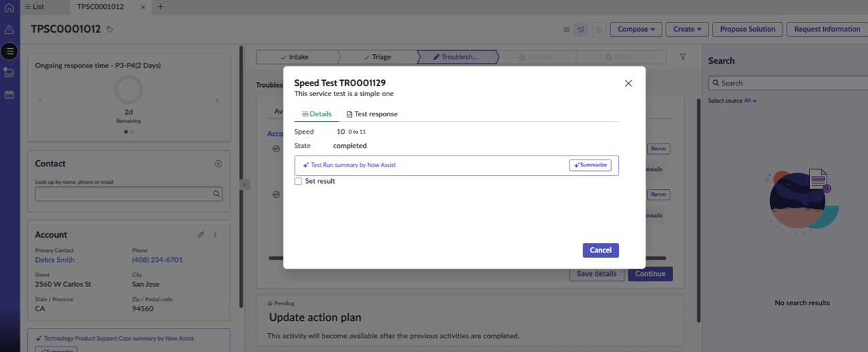Switch to the List tab

coord(35,7)
